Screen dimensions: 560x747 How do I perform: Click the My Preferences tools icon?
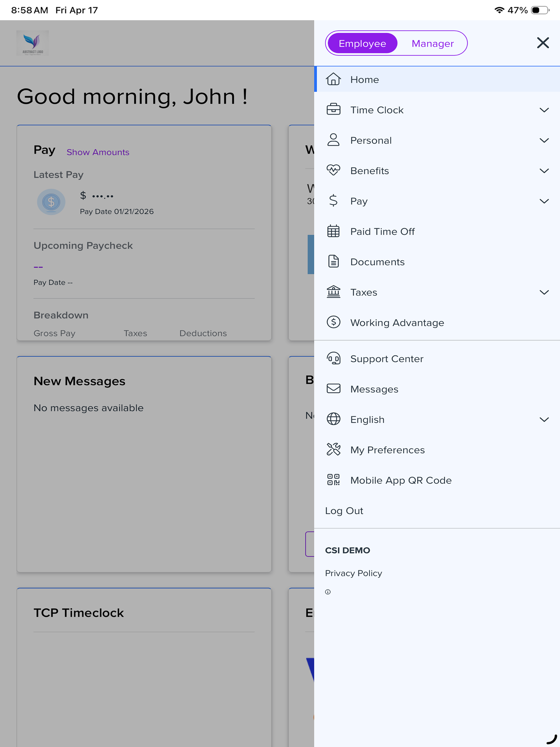coord(333,450)
